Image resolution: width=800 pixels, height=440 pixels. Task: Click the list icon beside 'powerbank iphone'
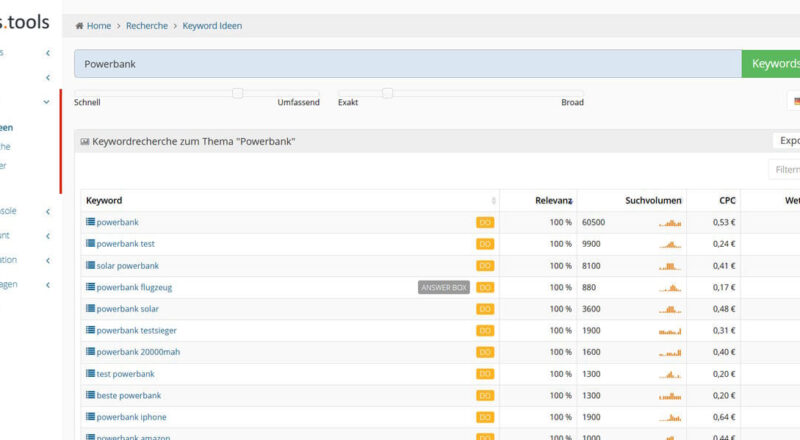(90, 417)
